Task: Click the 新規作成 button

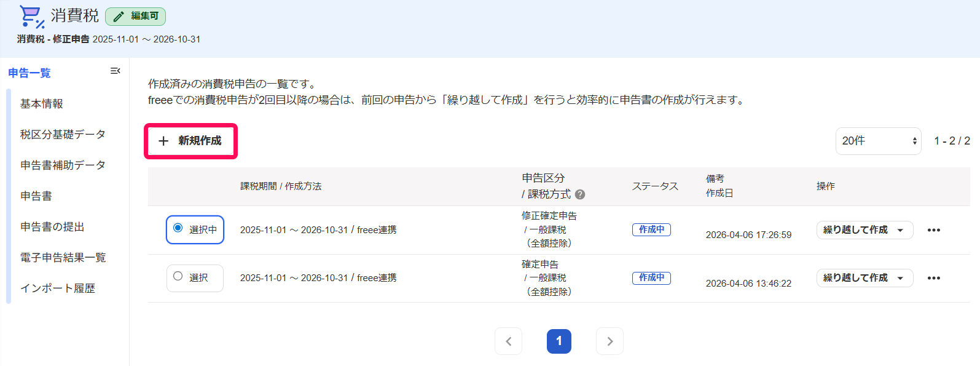Action: [x=190, y=141]
